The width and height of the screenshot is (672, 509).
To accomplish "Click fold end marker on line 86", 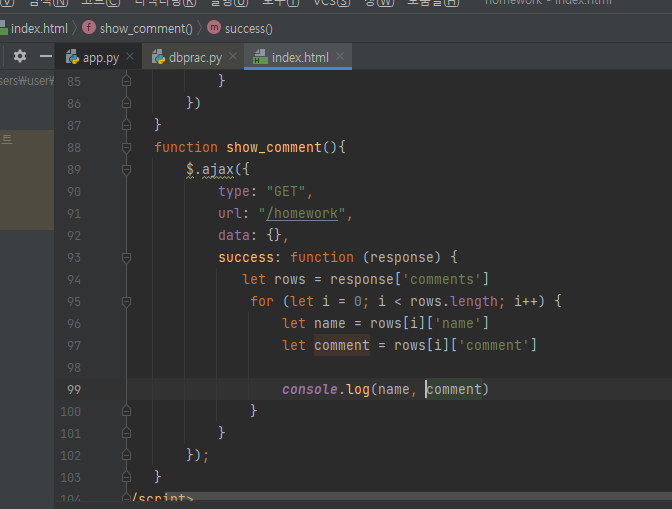I will 126,103.
